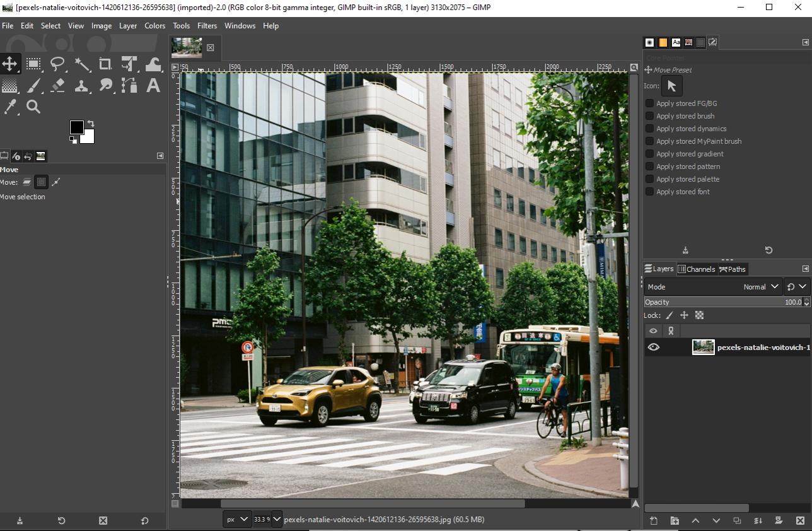The image size is (812, 531).
Task: Hide the pexels-natalie-voitovich layer
Action: pos(654,347)
